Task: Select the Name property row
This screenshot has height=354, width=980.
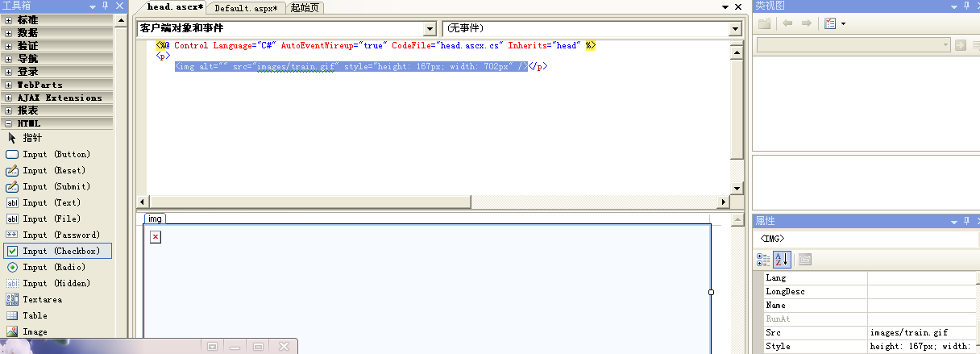Action: point(868,305)
